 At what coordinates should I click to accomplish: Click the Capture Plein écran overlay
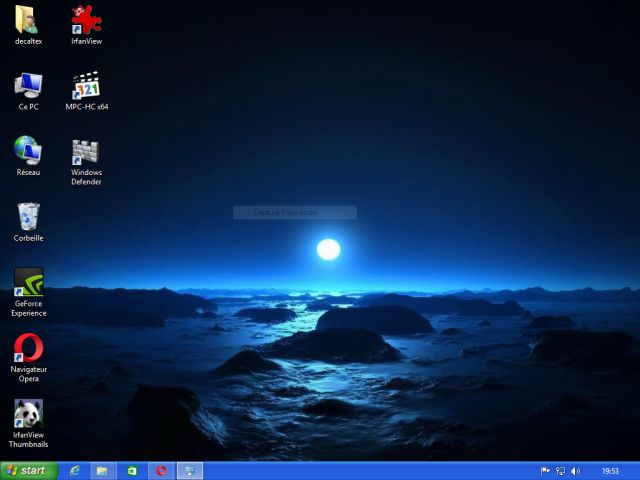point(295,212)
